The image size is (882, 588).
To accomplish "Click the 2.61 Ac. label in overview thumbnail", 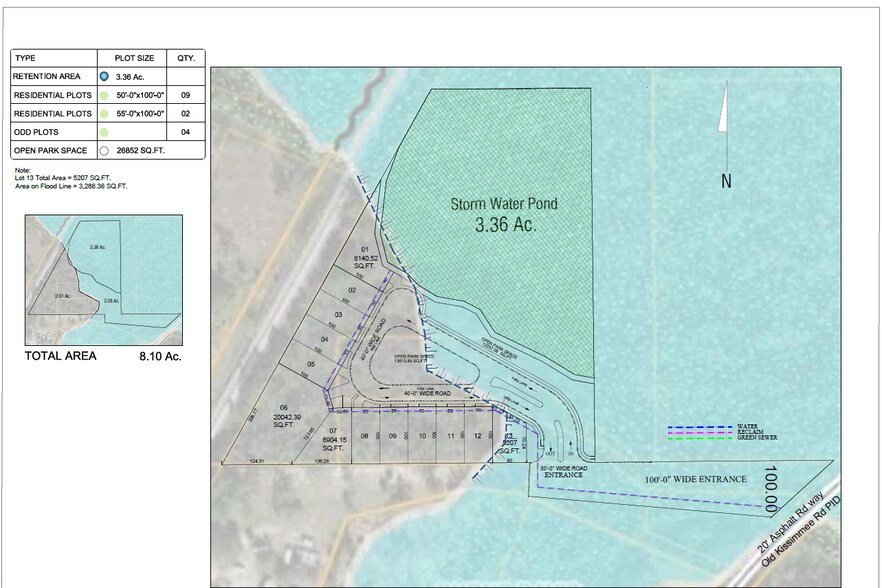I will (63, 296).
